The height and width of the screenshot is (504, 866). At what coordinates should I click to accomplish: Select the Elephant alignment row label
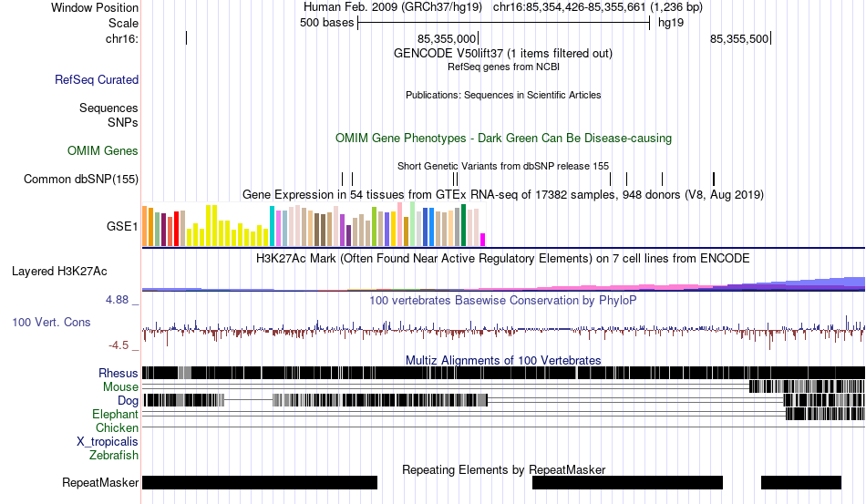(115, 414)
